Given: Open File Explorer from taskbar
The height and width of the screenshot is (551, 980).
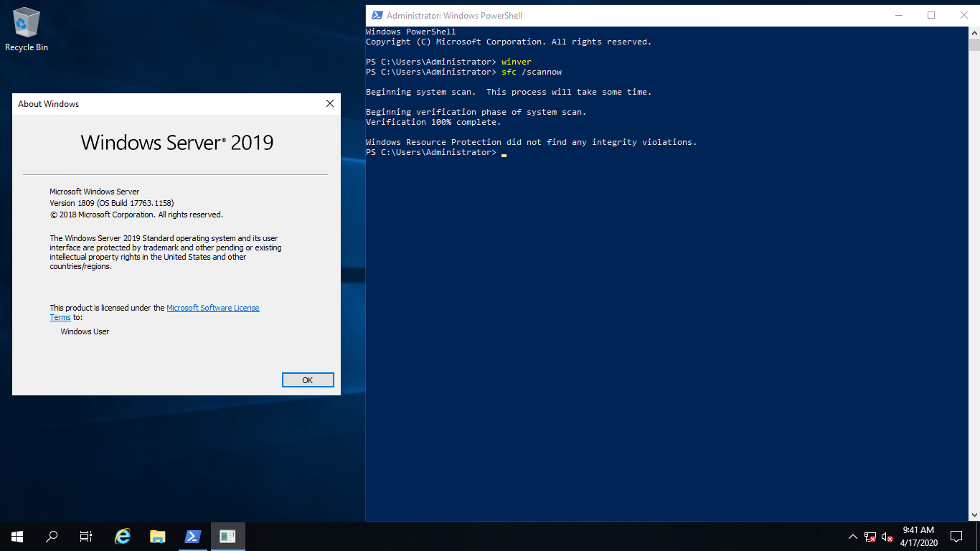Looking at the screenshot, I should point(158,537).
